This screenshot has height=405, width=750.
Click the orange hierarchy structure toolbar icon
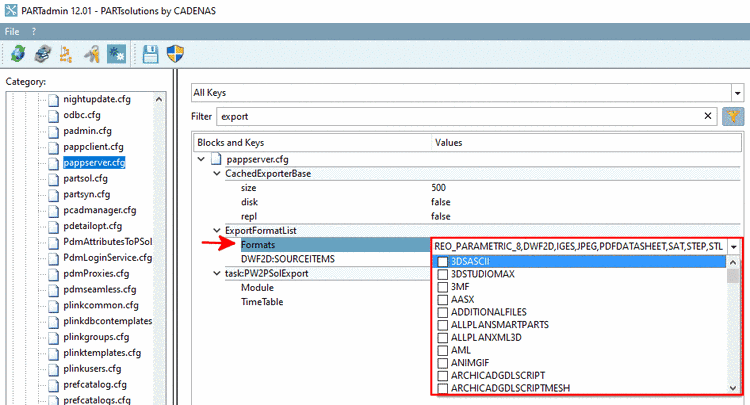(x=66, y=54)
